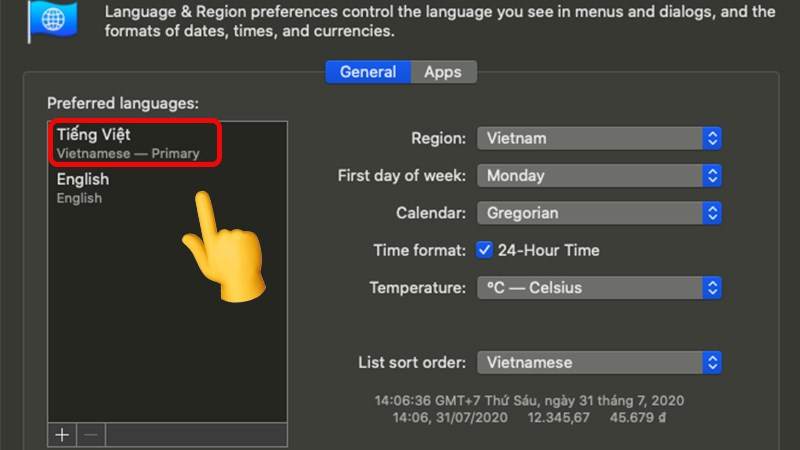Open First day of week dropdown

click(599, 176)
